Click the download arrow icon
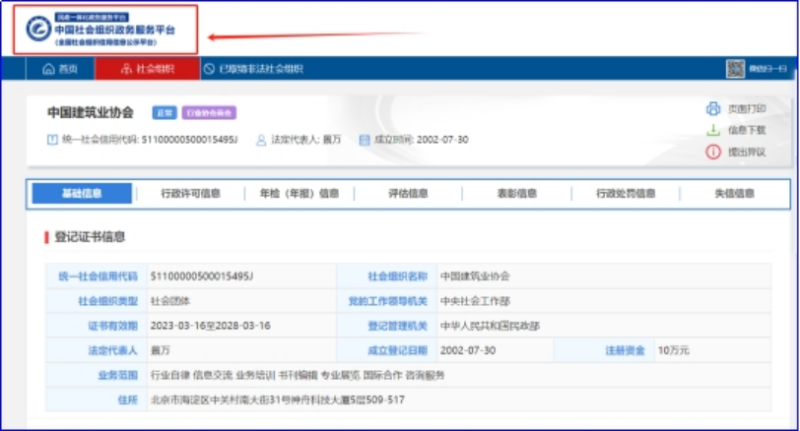The height and width of the screenshot is (431, 800). tap(713, 130)
